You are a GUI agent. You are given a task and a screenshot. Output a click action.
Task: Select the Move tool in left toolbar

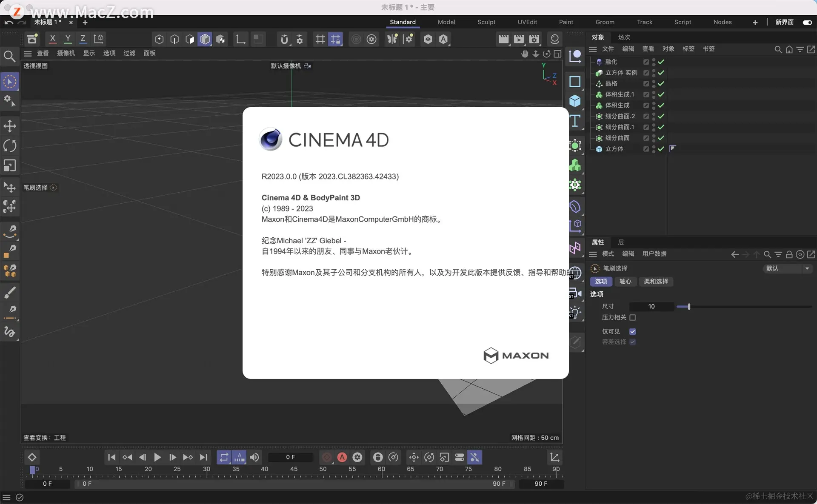10,126
